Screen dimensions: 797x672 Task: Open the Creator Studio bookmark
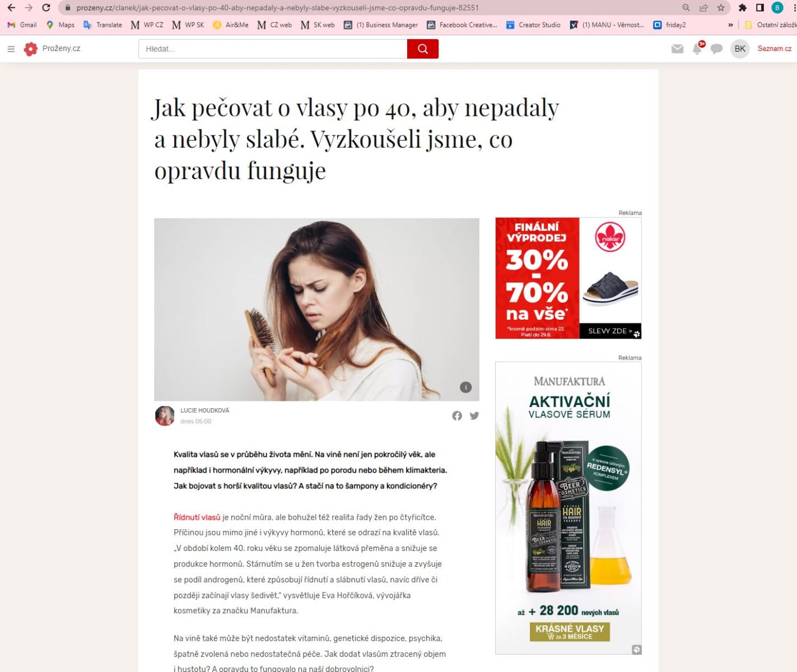coord(533,25)
